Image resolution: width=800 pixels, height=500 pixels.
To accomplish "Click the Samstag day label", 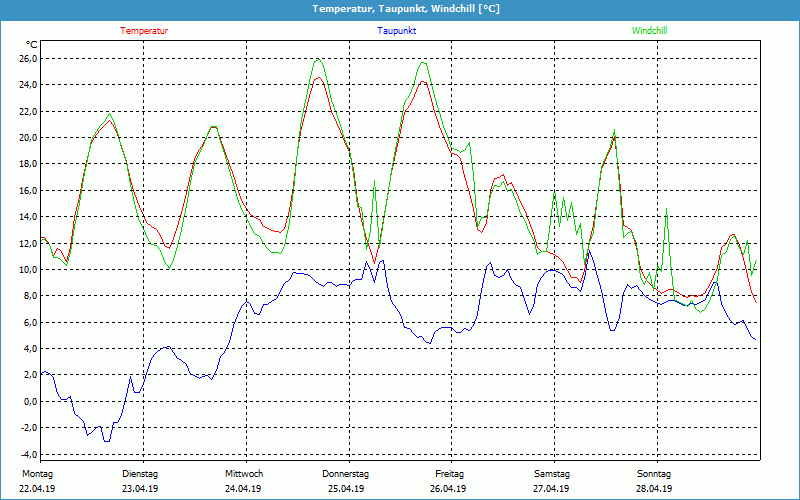I will 552,474.
